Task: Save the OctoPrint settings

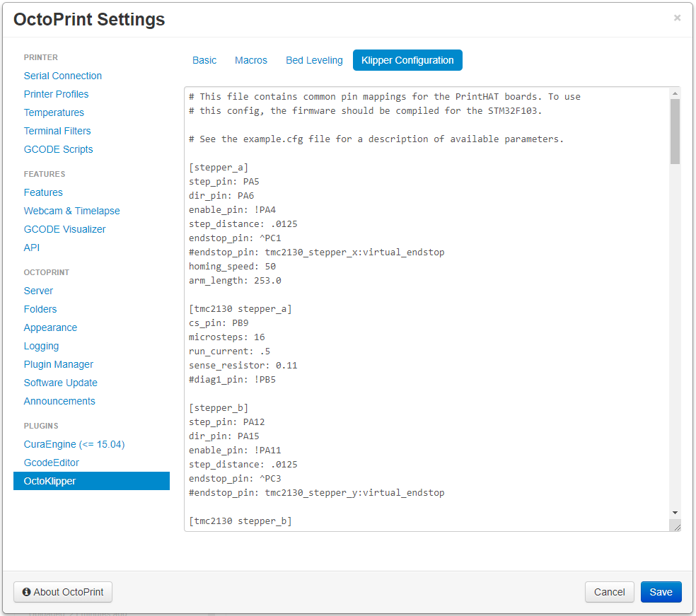Action: pos(661,592)
